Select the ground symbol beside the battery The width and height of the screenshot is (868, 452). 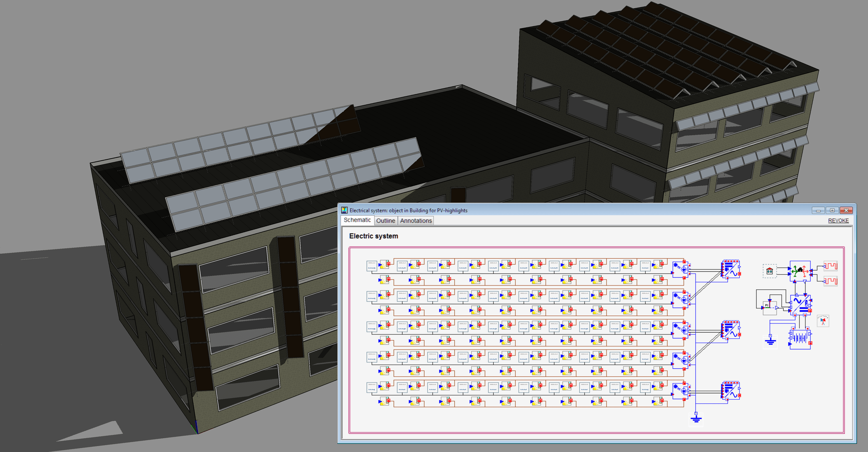point(770,341)
